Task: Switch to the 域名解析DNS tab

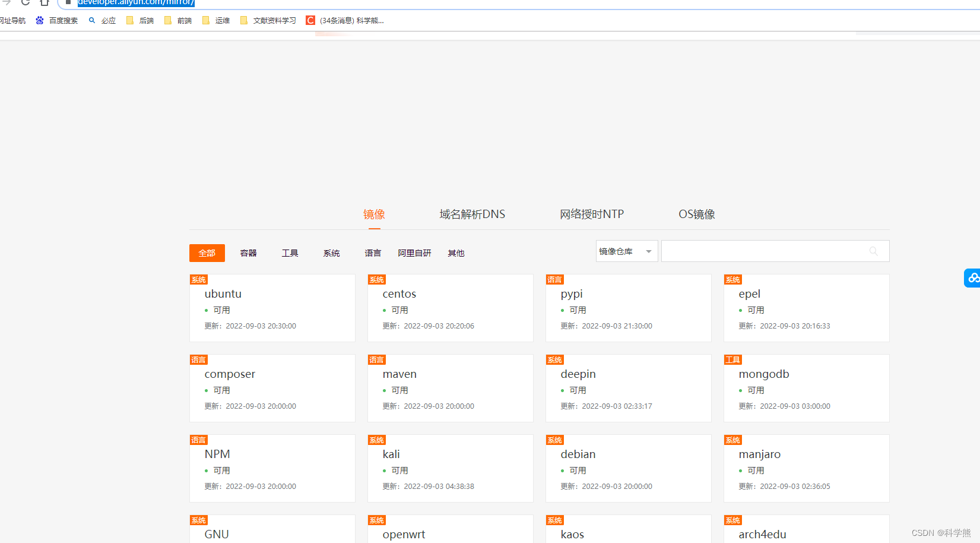Action: pyautogui.click(x=472, y=214)
